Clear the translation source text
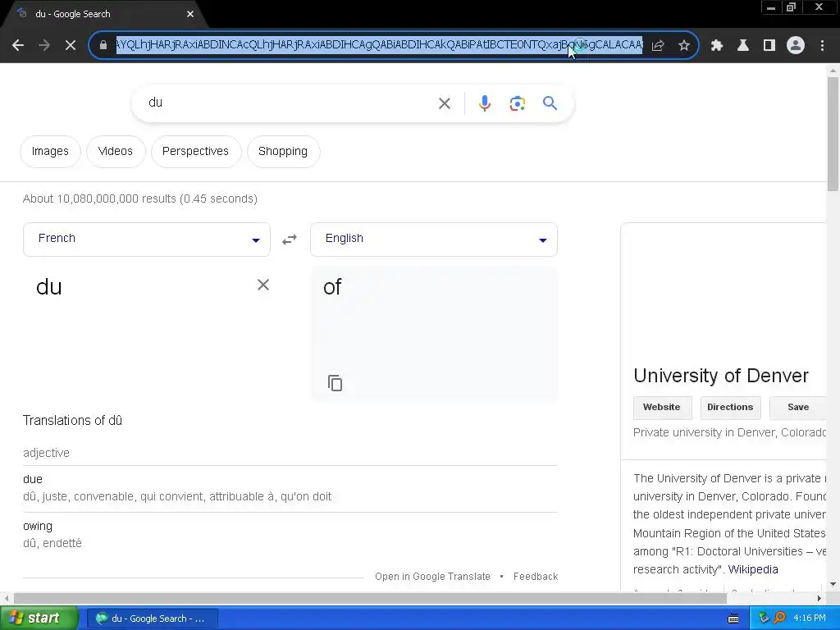Viewport: 840px width, 630px height. [263, 285]
